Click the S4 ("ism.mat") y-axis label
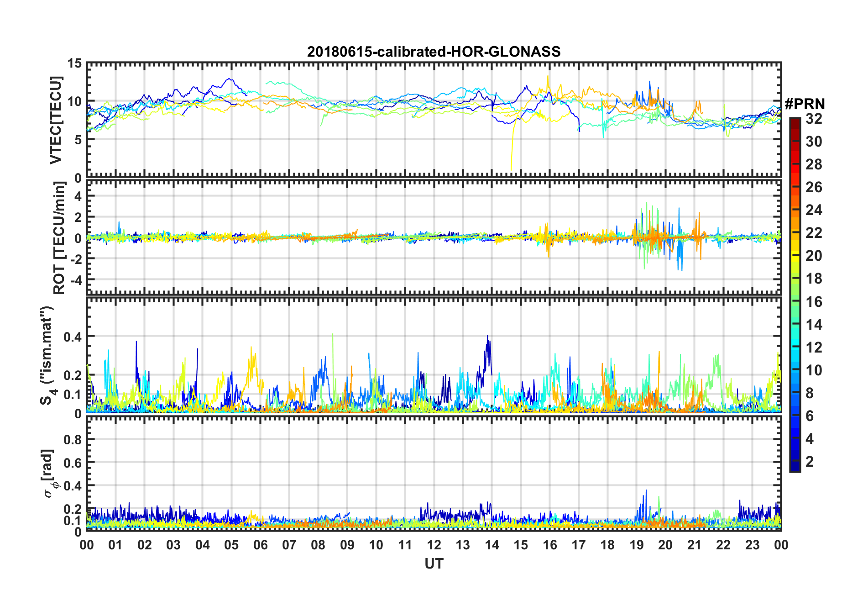 click(x=47, y=356)
